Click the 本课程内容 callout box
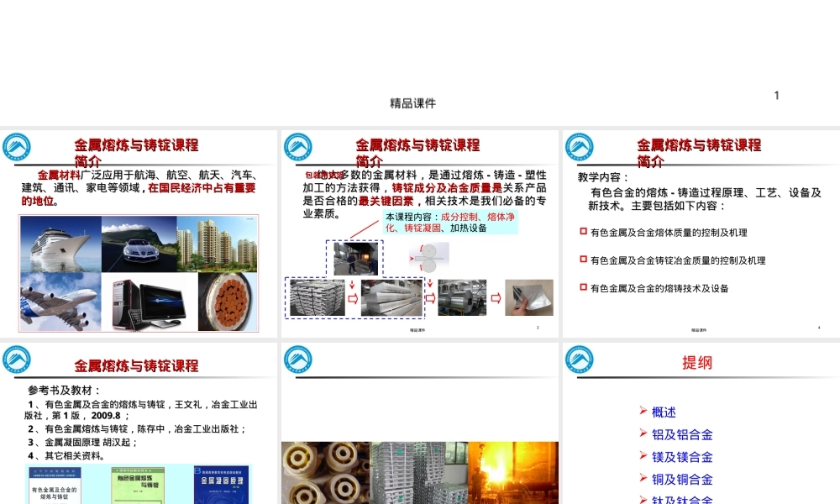The height and width of the screenshot is (504, 840). pos(450,223)
